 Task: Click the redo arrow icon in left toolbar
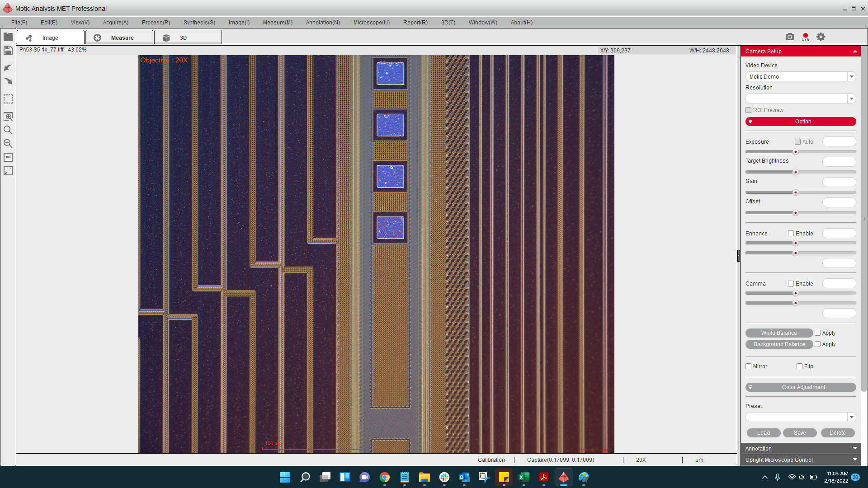(x=8, y=81)
